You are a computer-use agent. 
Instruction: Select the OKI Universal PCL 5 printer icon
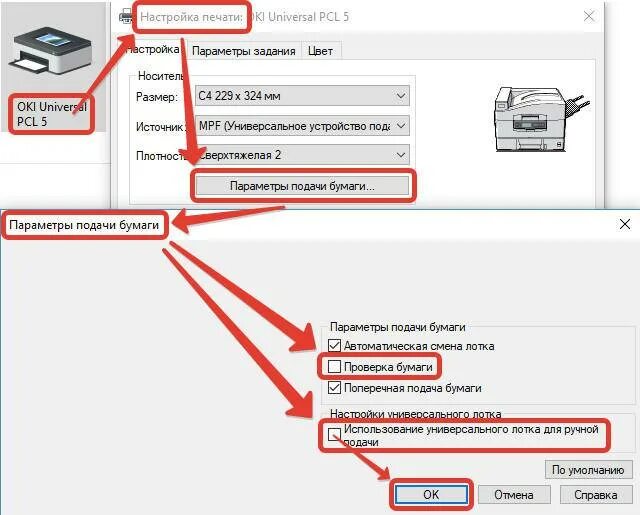tap(51, 49)
